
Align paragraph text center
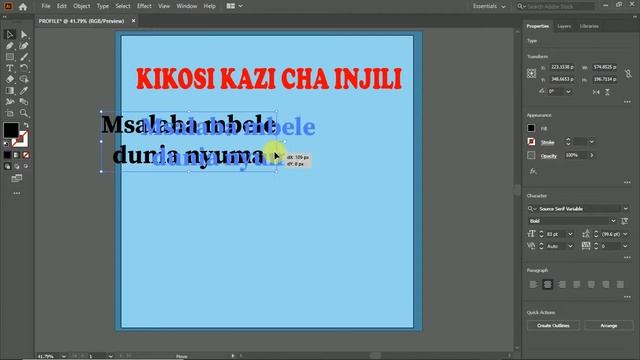tap(548, 284)
